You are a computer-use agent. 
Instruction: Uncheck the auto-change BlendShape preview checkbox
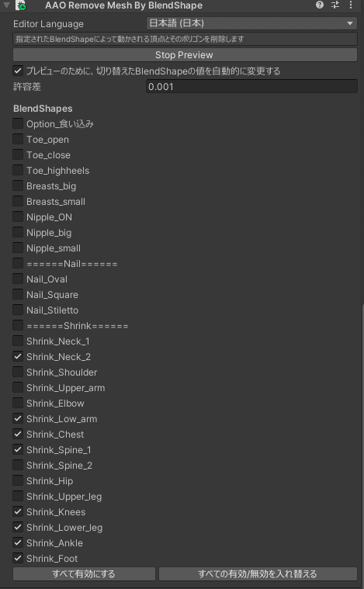click(x=18, y=71)
